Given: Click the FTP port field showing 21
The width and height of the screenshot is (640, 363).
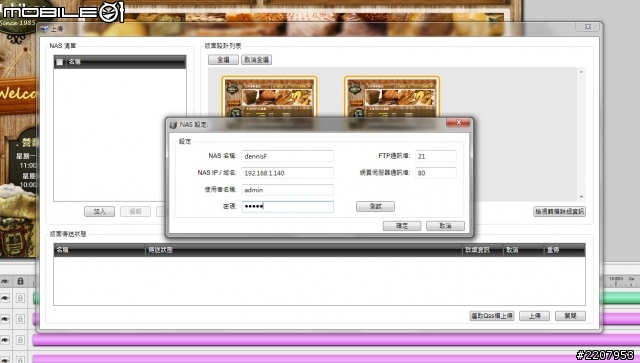Looking at the screenshot, I should (436, 156).
